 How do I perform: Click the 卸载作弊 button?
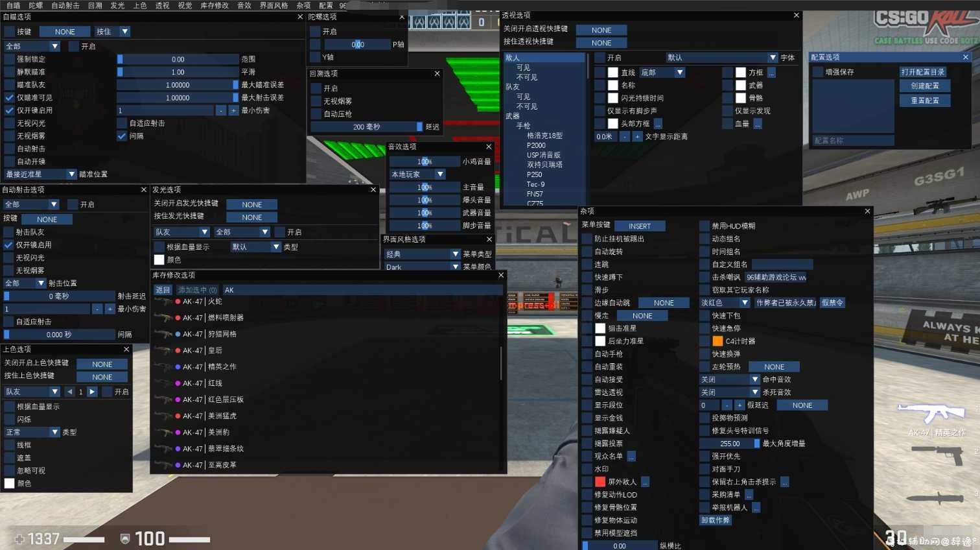tap(716, 520)
